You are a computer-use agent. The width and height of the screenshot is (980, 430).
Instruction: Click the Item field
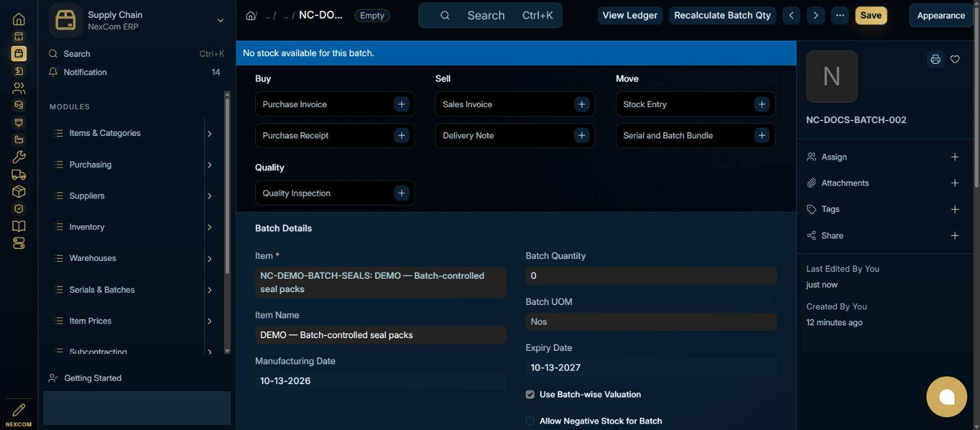pos(380,282)
